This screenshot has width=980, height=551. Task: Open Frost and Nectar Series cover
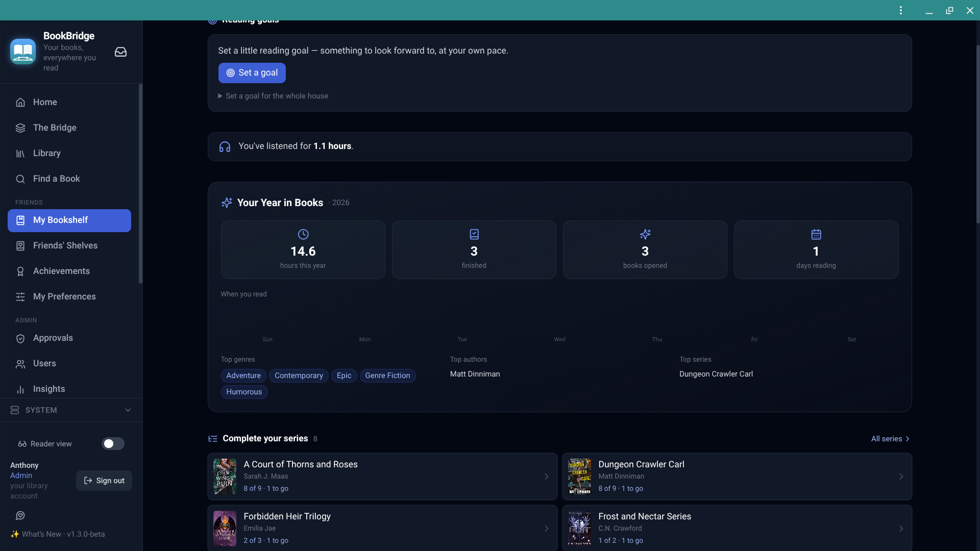[x=579, y=529]
